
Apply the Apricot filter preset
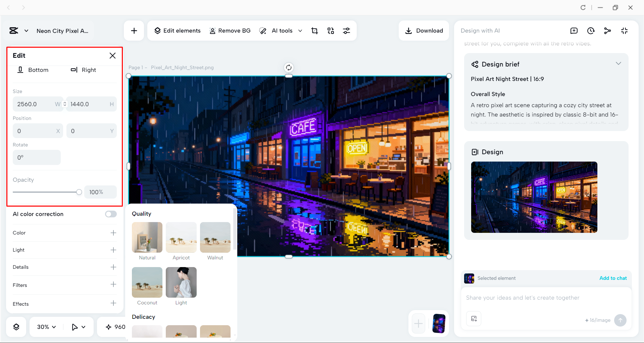tap(181, 238)
